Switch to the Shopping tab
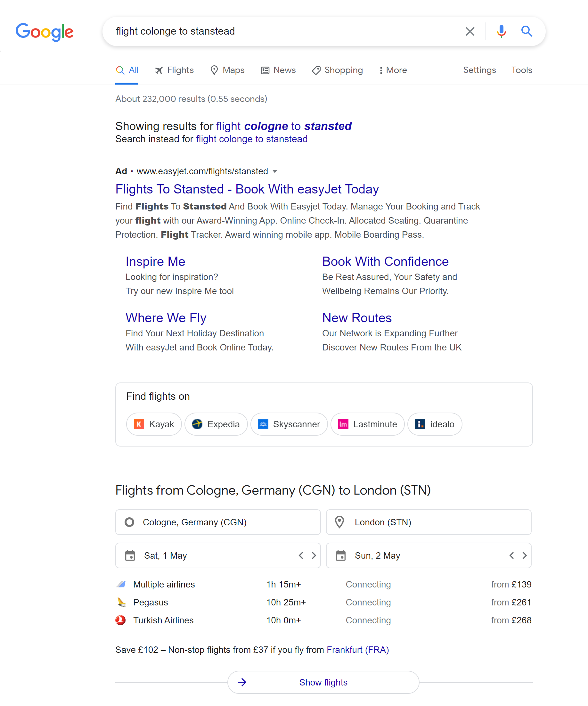 338,70
